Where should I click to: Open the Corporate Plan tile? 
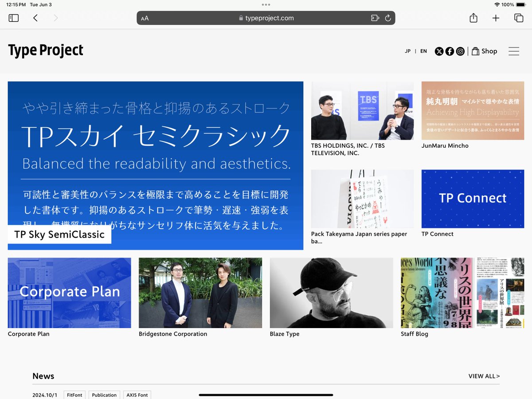pos(70,293)
